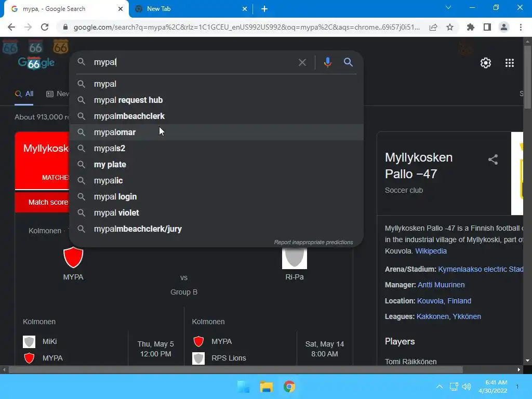The width and height of the screenshot is (532, 399).
Task: Pick the 'mypalmbeachclerk/jury' suggestion
Action: coord(216,229)
